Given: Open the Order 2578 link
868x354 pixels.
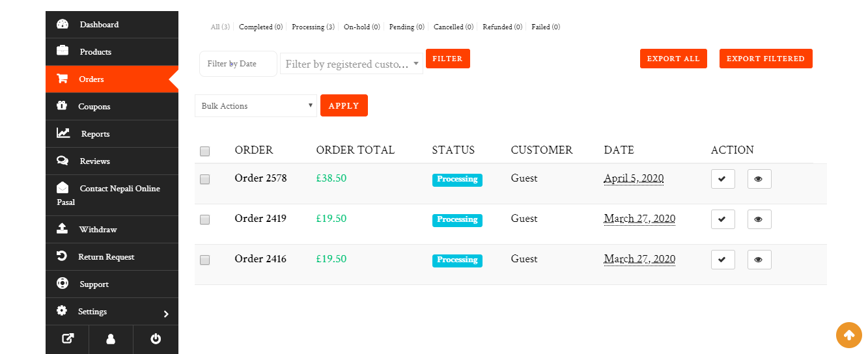Looking at the screenshot, I should 260,178.
